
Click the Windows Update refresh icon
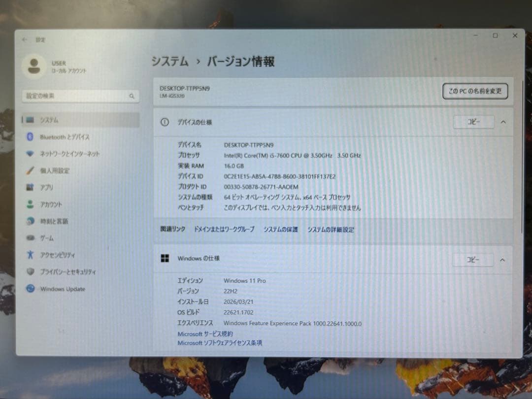point(30,289)
